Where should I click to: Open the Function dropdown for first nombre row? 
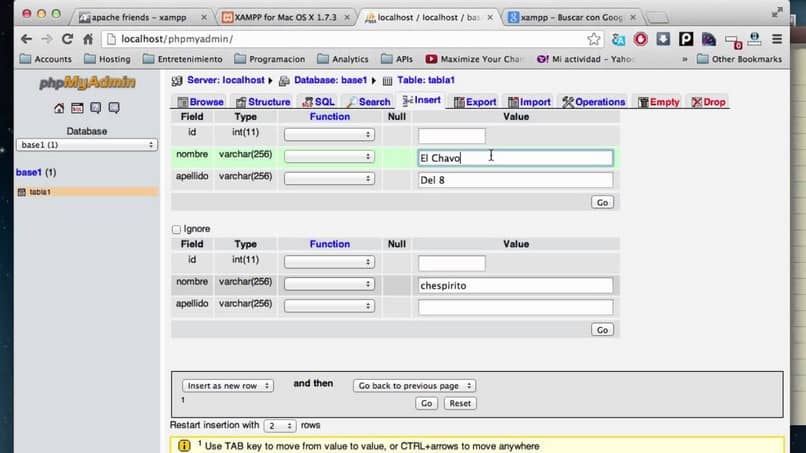coord(329,156)
